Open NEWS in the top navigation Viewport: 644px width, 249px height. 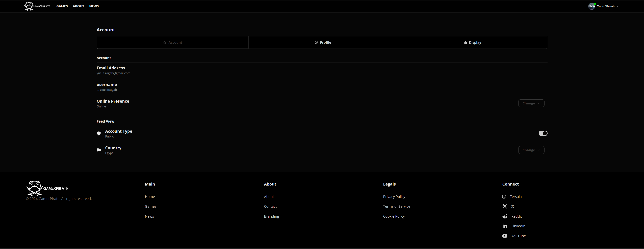click(x=94, y=6)
